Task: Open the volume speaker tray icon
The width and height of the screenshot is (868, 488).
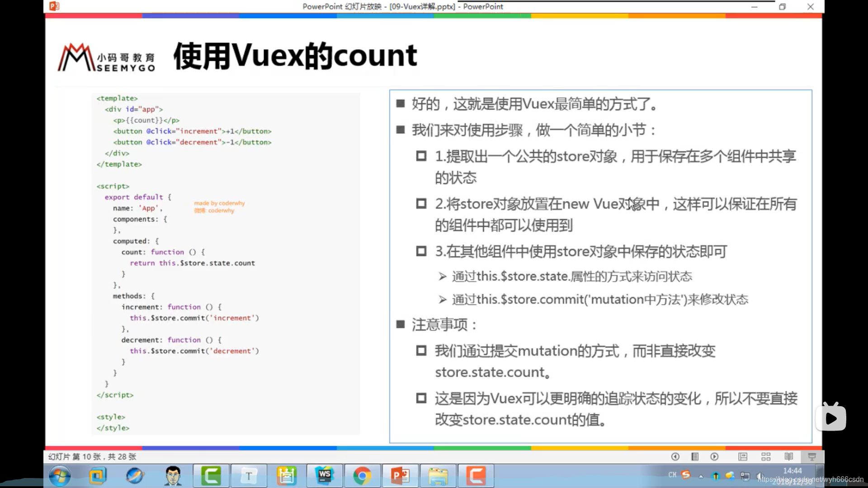Action: (x=759, y=476)
